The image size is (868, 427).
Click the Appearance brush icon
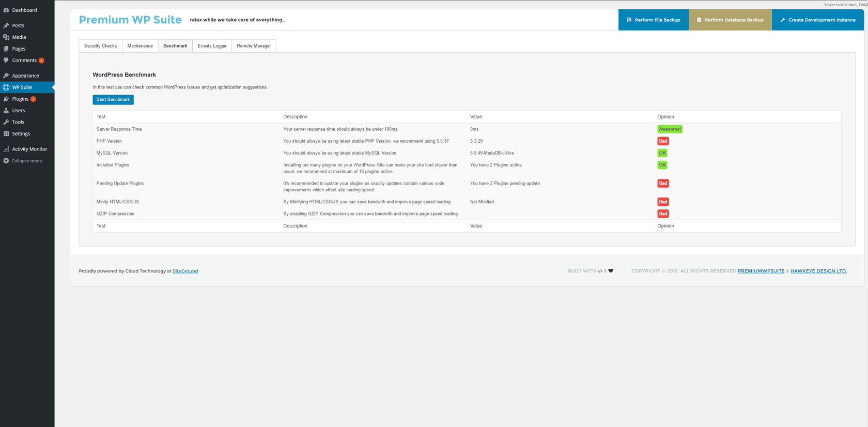point(6,75)
